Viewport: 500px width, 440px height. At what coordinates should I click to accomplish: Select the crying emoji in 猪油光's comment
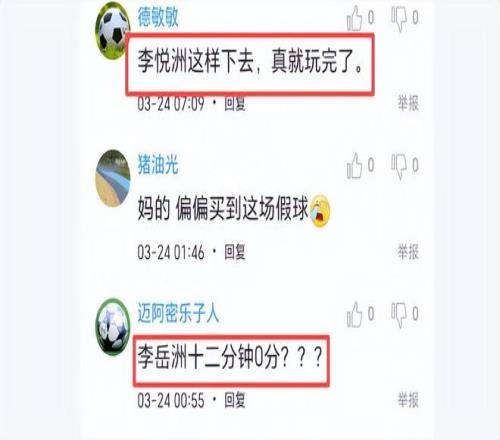click(320, 211)
